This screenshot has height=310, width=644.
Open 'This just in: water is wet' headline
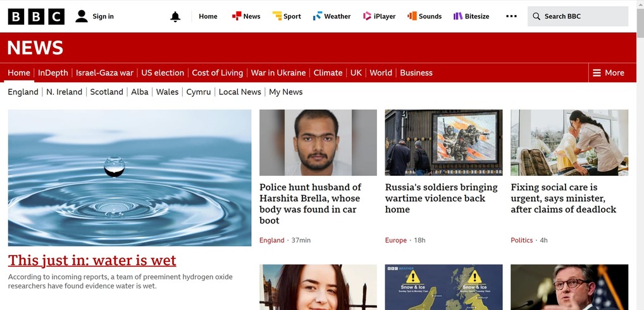92,260
